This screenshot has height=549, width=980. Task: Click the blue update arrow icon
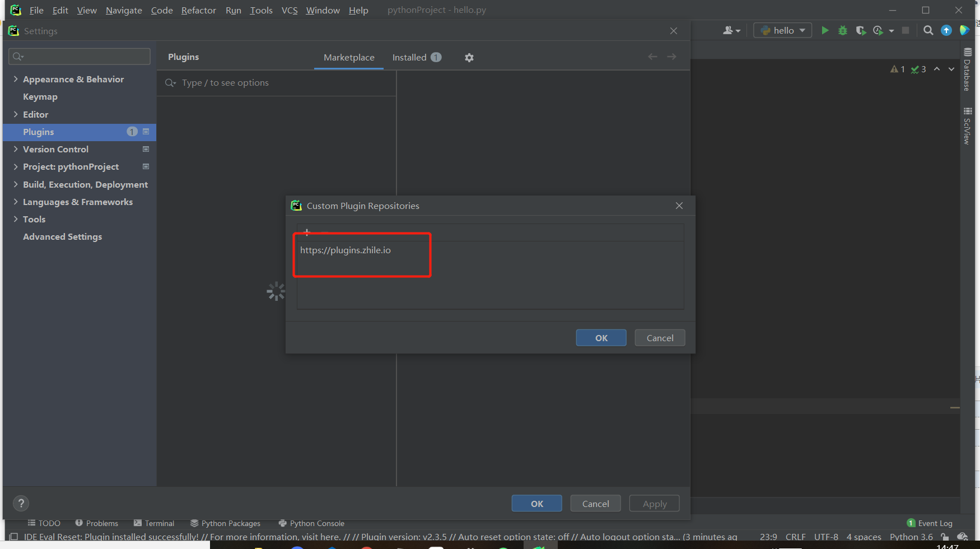(946, 30)
